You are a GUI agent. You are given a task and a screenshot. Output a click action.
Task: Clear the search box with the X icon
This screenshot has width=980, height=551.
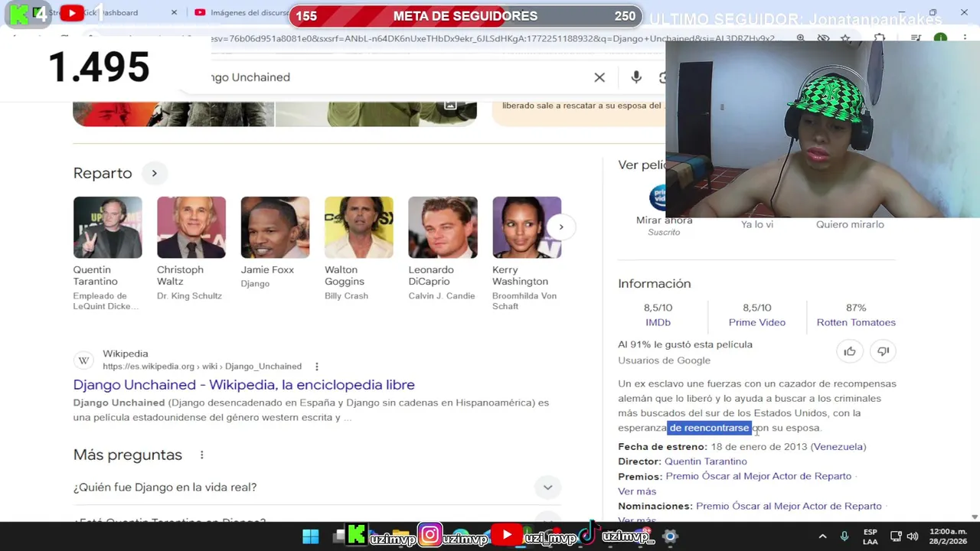(x=599, y=77)
